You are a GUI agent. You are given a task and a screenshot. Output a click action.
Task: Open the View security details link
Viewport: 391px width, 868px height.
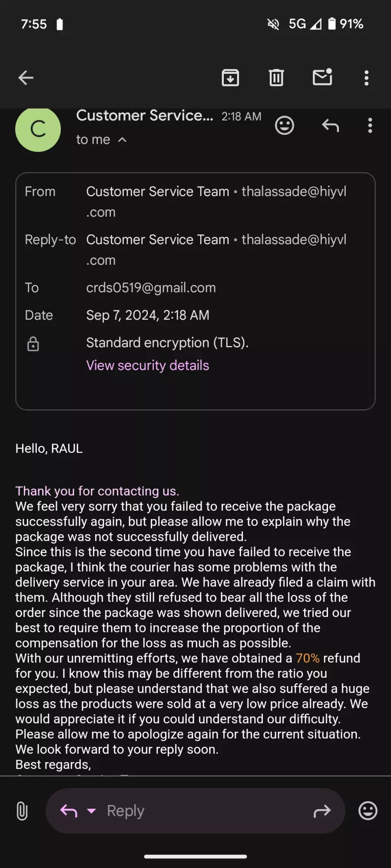pyautogui.click(x=148, y=365)
